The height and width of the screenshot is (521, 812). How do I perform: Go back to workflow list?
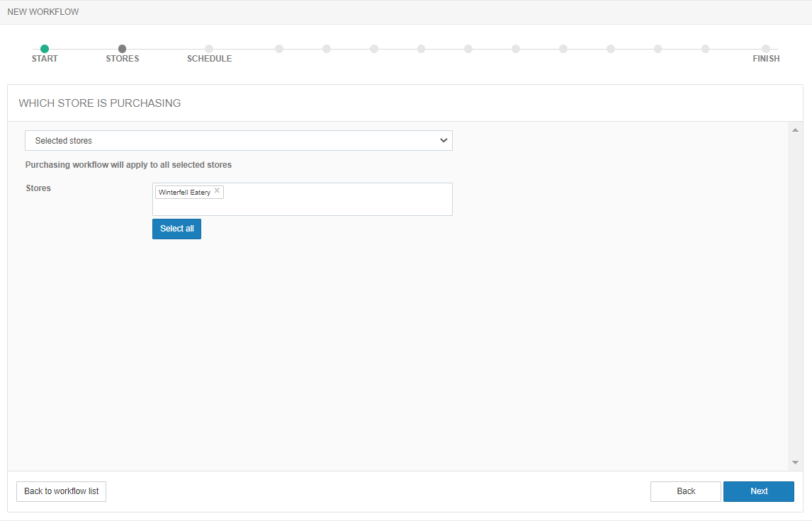point(62,491)
